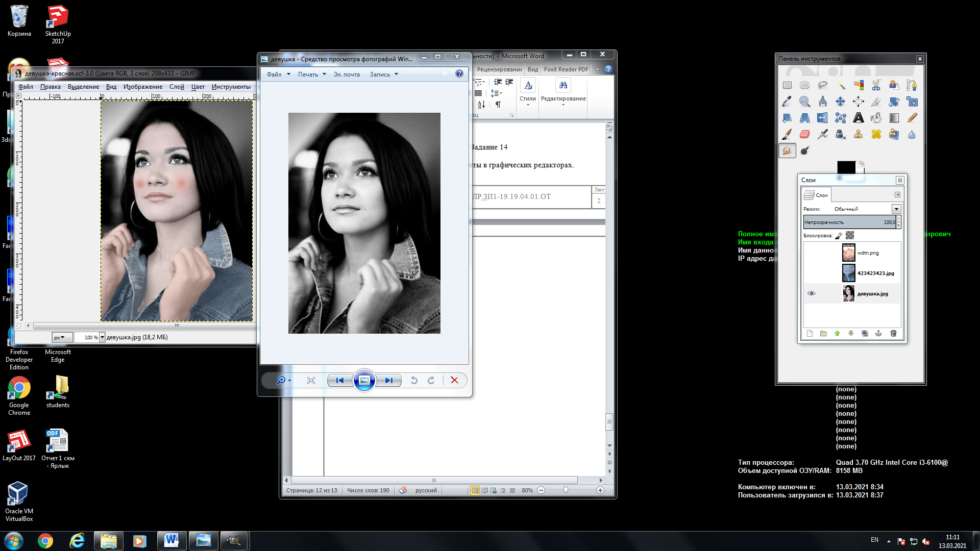980x551 pixels.
Task: Select the Fuzzy Select magic wand tool
Action: tap(841, 85)
